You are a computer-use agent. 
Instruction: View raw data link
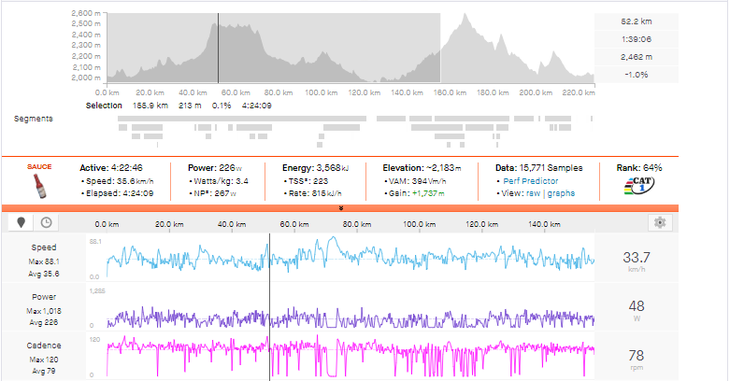[x=534, y=193]
